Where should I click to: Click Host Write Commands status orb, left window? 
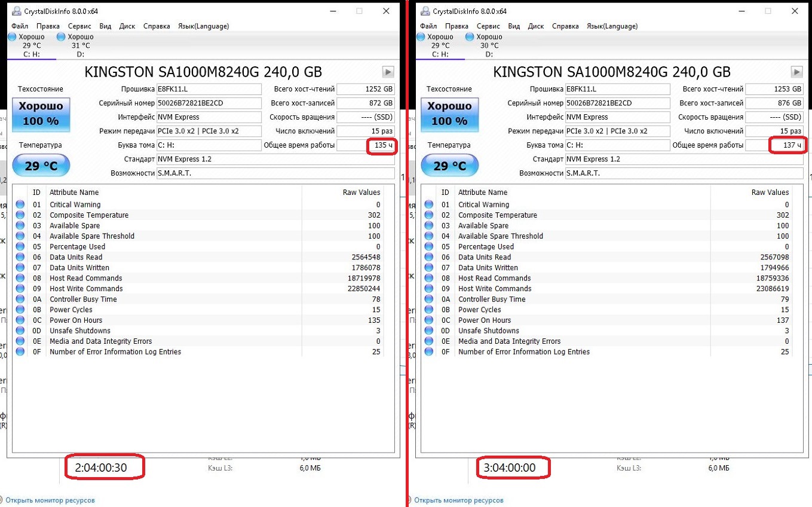(x=20, y=289)
